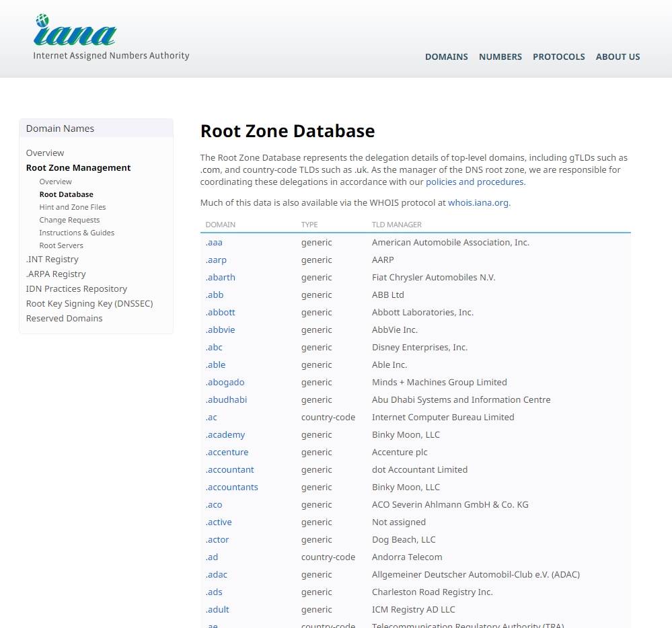Go to .INT Registry
The image size is (672, 628).
(x=52, y=259)
